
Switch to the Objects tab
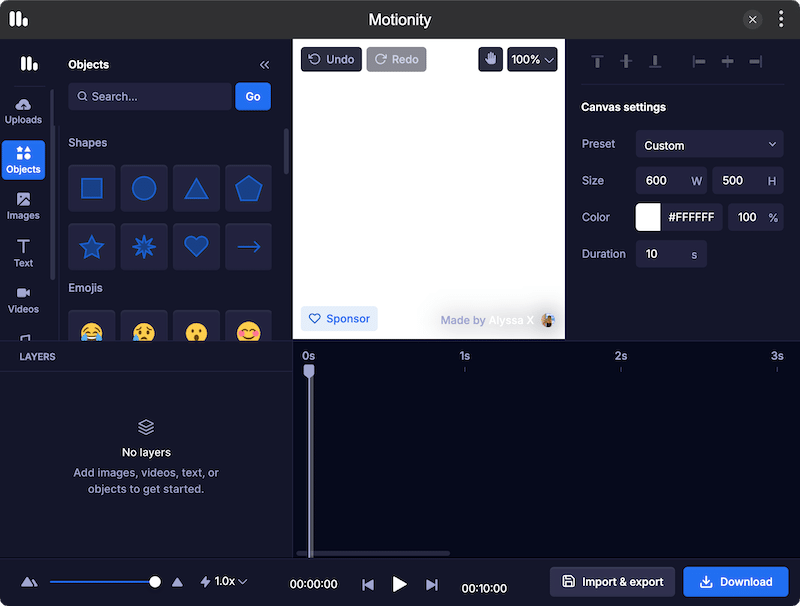point(23,160)
